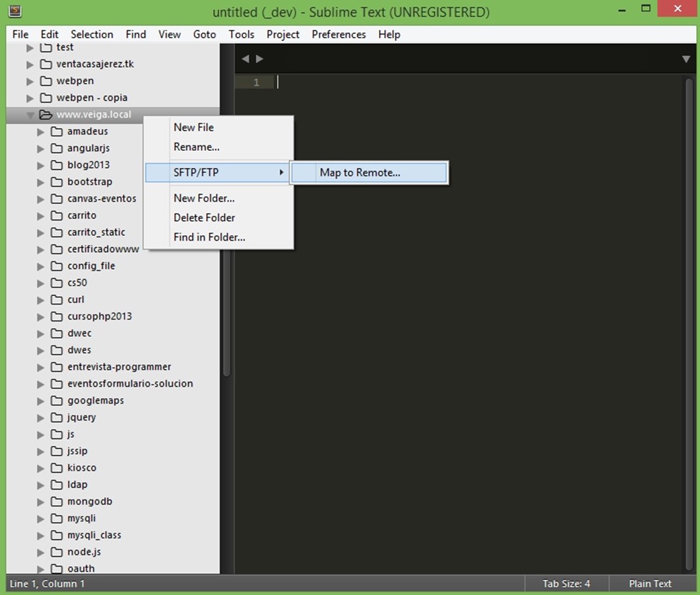Change Tab Size: 4 in status bar
This screenshot has width=700, height=595.
tap(566, 584)
